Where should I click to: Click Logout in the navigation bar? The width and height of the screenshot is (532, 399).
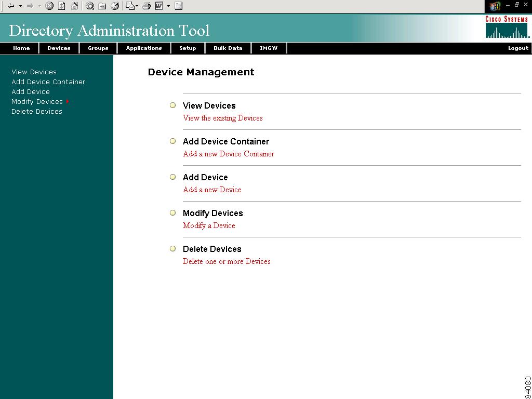tap(518, 48)
